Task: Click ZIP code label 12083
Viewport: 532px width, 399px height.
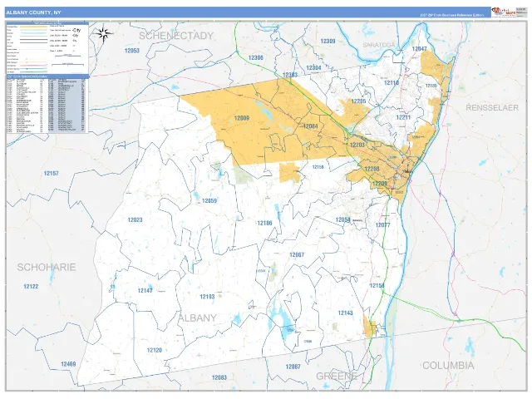Action: tap(219, 377)
